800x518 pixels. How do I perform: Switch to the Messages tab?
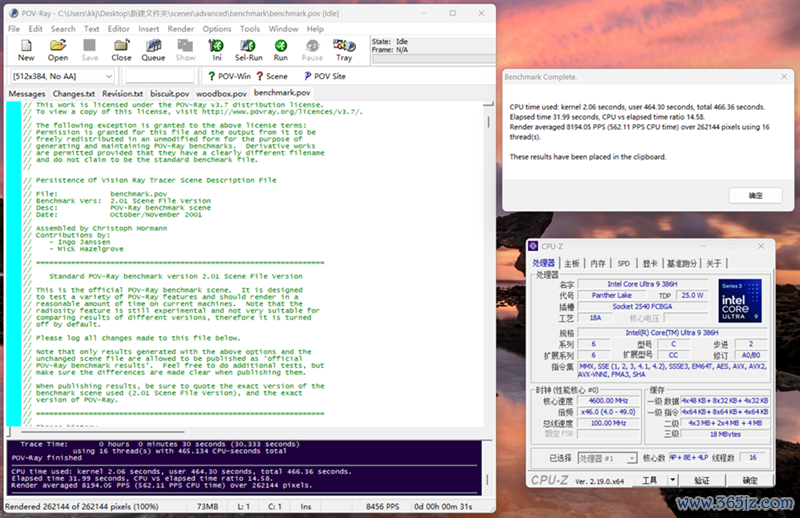click(x=27, y=94)
